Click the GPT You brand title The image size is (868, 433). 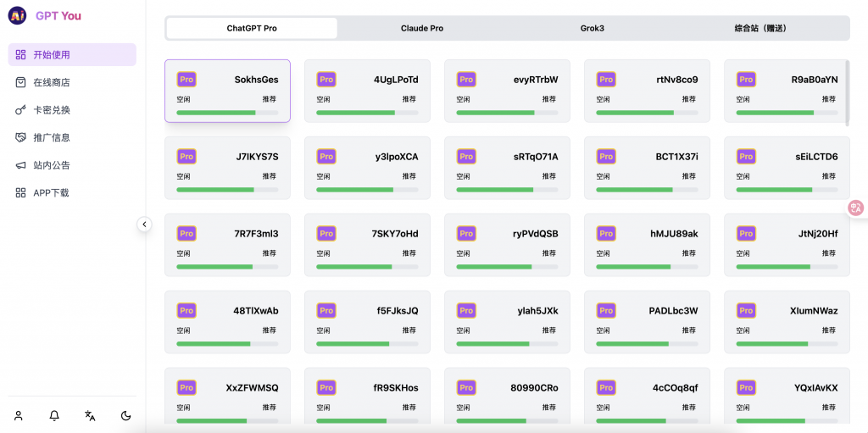(x=58, y=15)
